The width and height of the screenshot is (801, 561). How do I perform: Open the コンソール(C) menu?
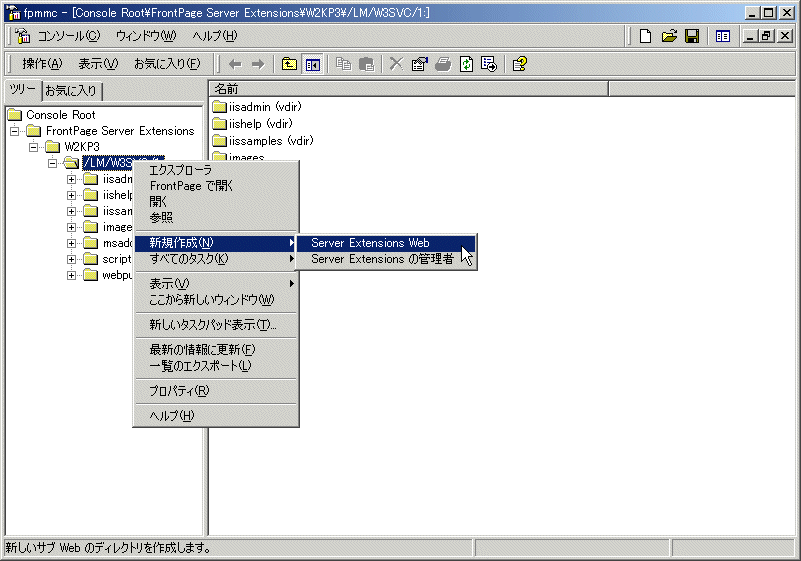[x=69, y=36]
